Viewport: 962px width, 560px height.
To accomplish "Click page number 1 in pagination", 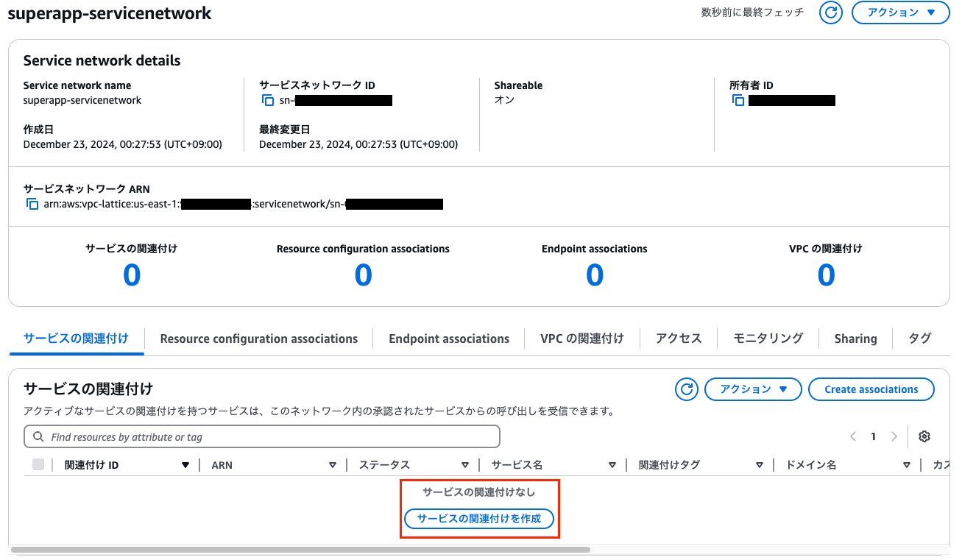I will coord(874,436).
